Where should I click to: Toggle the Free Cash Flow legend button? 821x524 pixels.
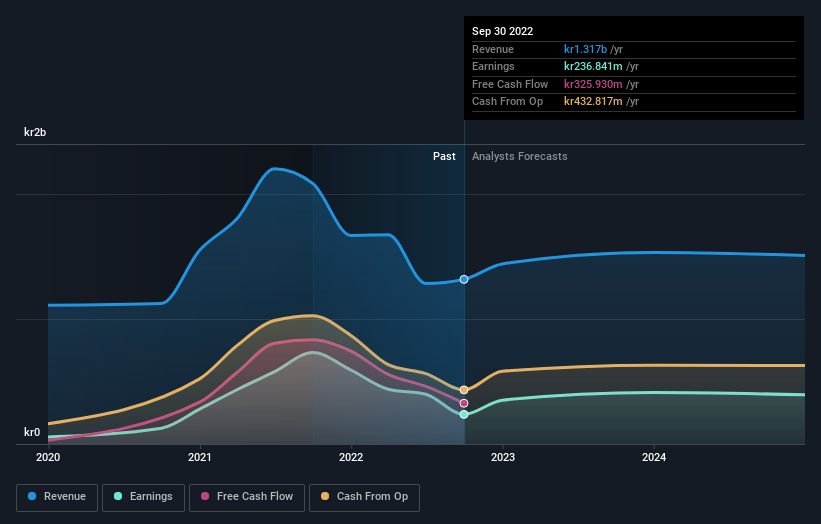click(x=247, y=497)
